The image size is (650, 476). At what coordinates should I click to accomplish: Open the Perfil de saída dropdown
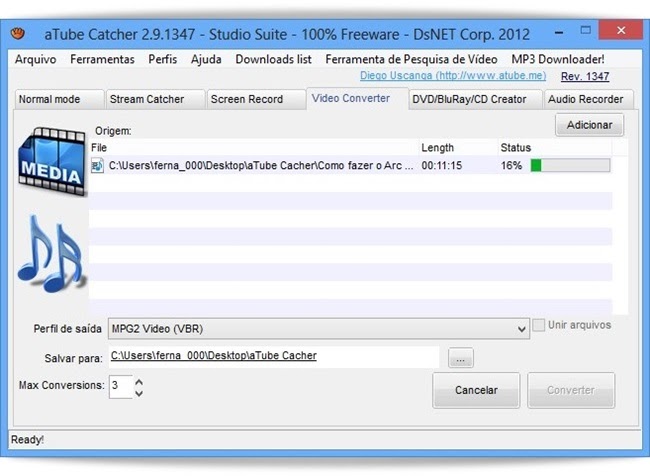pos(319,329)
